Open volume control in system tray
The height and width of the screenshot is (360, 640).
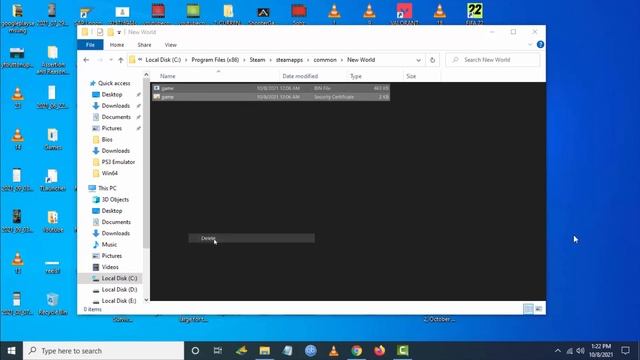tap(580, 351)
